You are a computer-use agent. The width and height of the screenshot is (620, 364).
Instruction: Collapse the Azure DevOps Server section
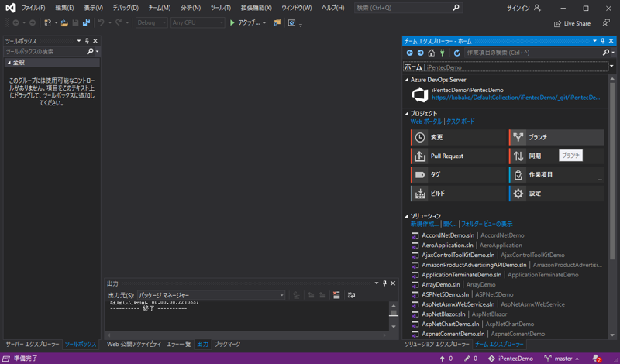[406, 80]
